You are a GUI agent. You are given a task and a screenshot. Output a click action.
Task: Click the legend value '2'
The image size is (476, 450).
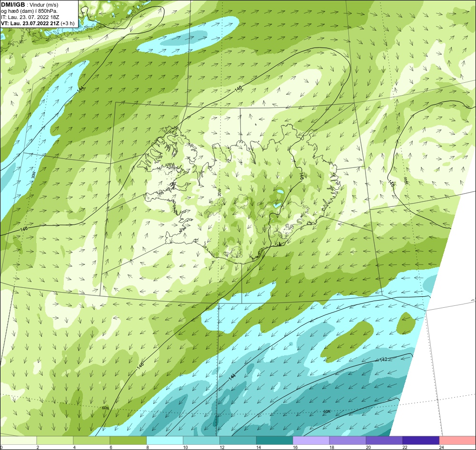[38, 447]
